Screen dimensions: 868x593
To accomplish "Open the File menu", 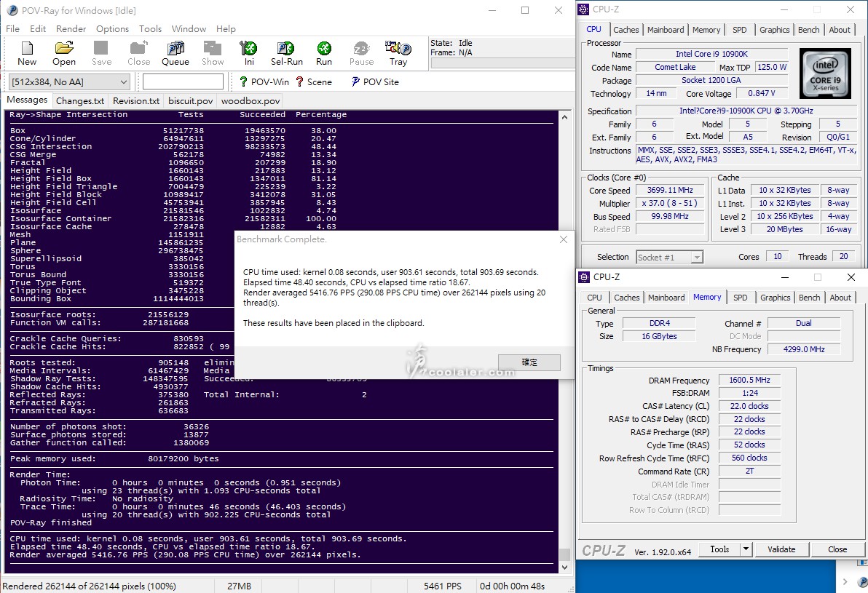I will pos(12,29).
